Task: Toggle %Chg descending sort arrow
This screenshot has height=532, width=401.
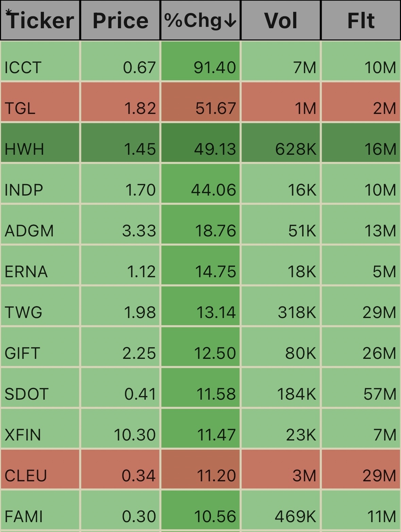Action: 231,21
